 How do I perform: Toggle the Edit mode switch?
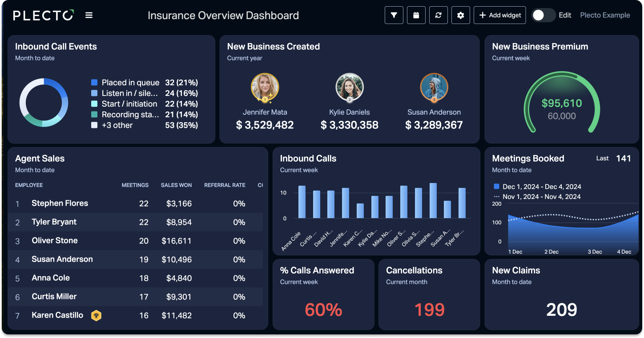(543, 15)
